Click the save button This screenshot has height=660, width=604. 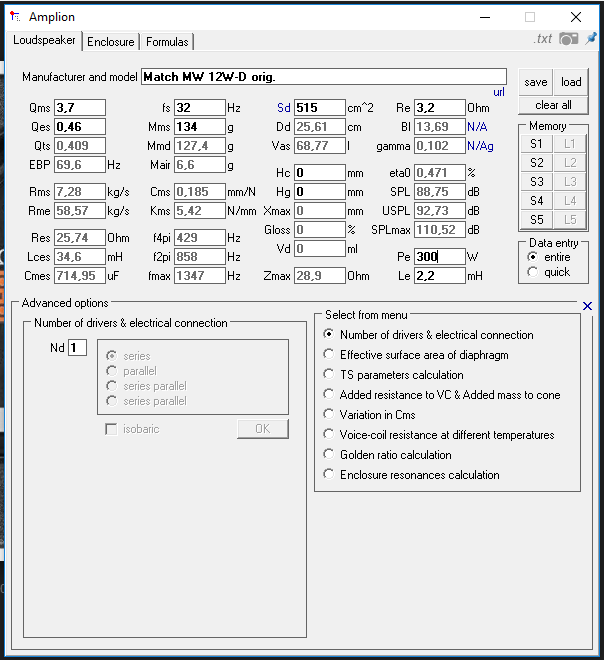click(536, 82)
